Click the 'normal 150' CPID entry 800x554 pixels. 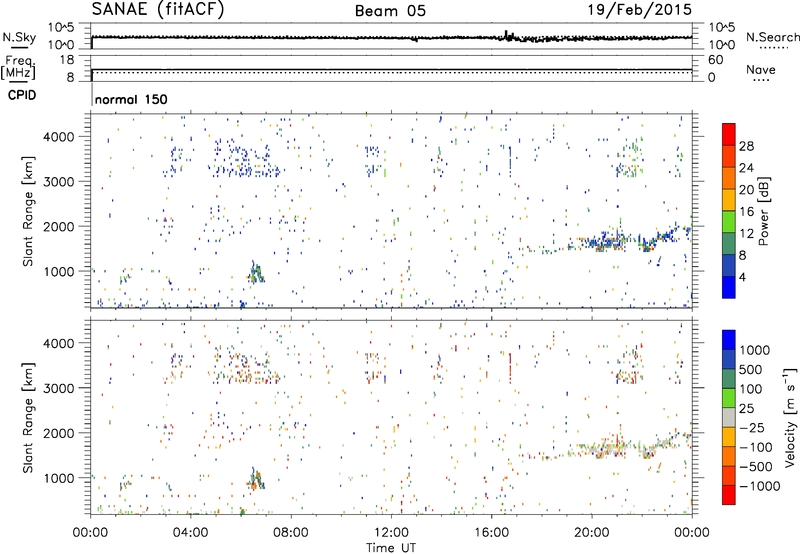131,99
